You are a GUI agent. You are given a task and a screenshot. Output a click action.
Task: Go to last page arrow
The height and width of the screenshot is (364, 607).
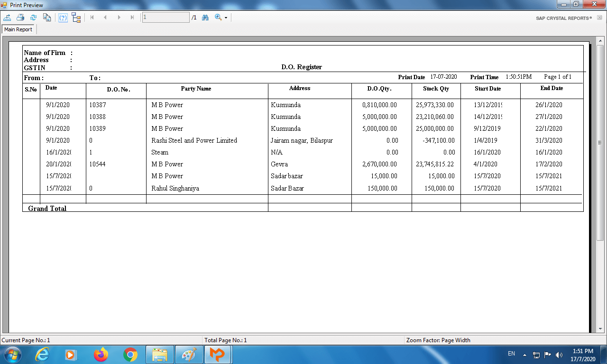tap(132, 18)
